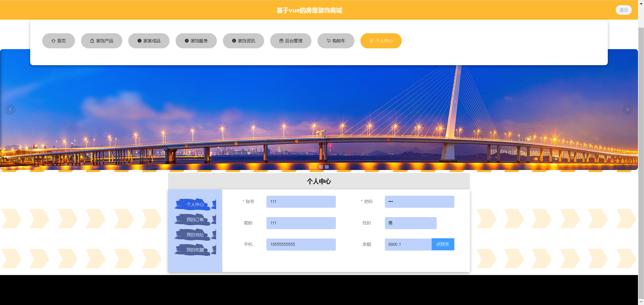This screenshot has height=305, width=644.
Task: Click the question icon beside 装饰服务
Action: click(x=187, y=41)
